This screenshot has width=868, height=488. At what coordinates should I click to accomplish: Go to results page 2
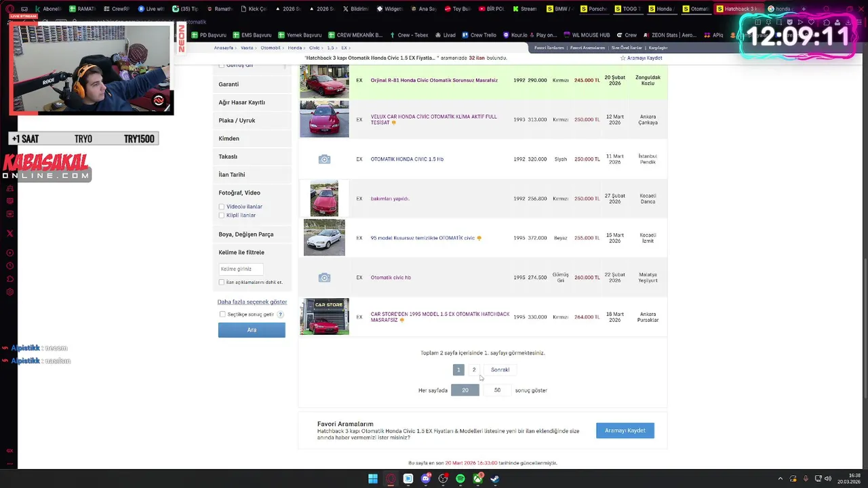tap(474, 370)
